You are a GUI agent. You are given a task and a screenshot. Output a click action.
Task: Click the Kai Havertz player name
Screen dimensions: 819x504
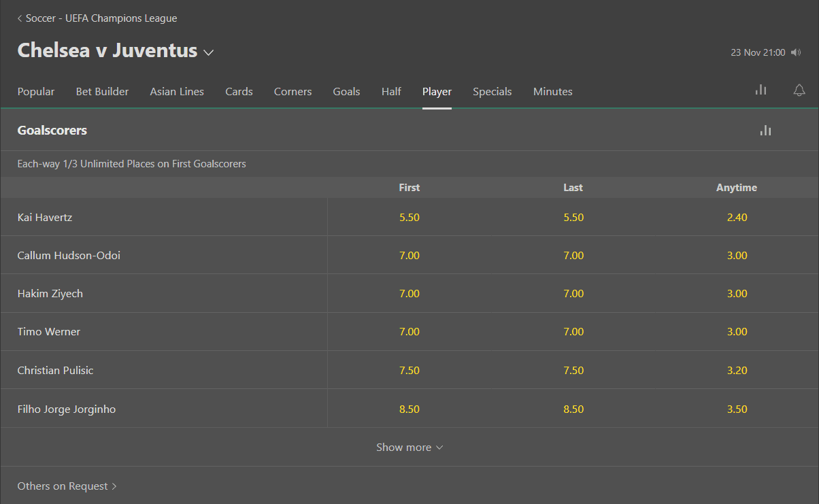[45, 218]
